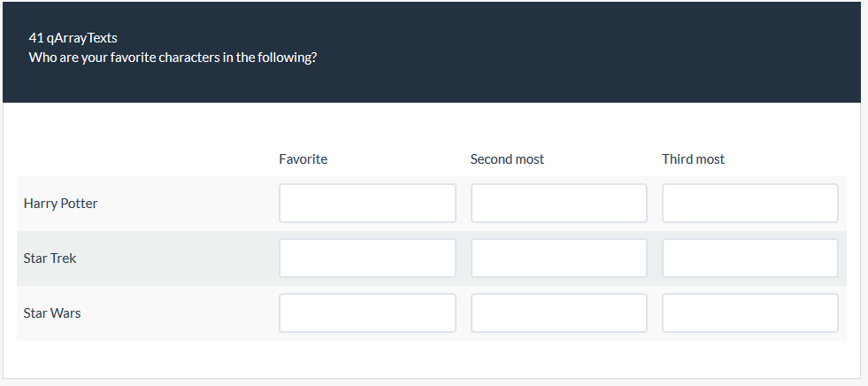Click the favorite characters question text
Viewport: 868px width, 386px height.
173,57
